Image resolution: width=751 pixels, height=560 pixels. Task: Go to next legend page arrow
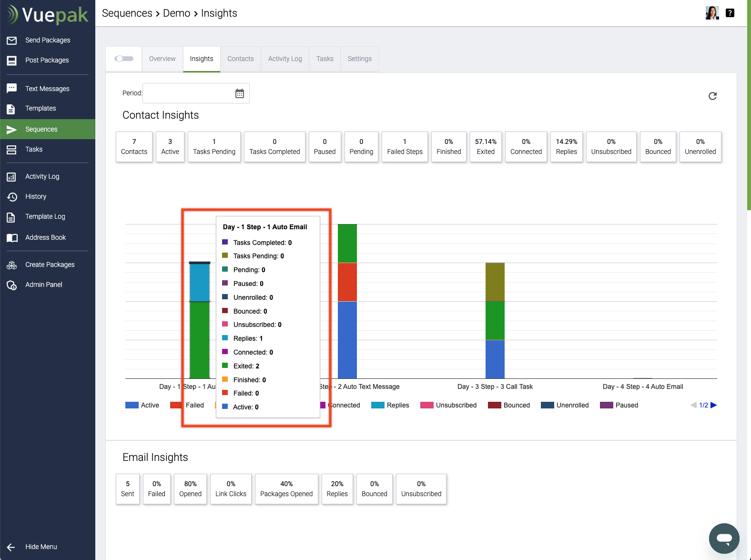714,405
